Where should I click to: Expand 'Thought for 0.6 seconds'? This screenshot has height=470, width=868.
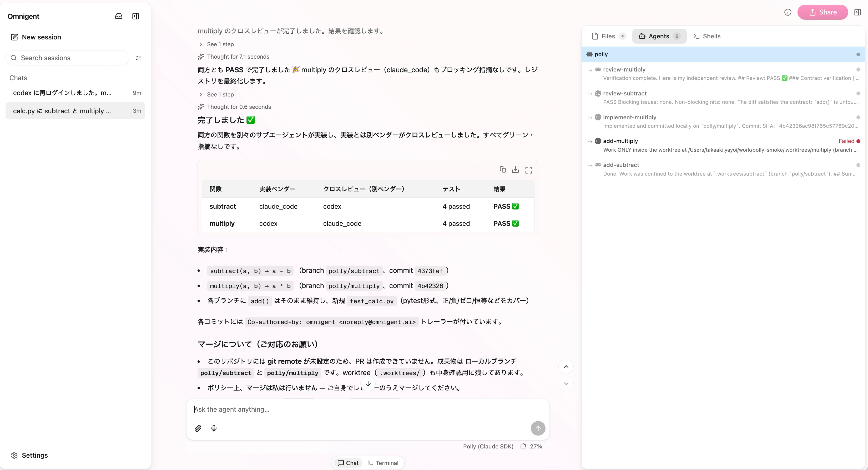click(x=234, y=107)
